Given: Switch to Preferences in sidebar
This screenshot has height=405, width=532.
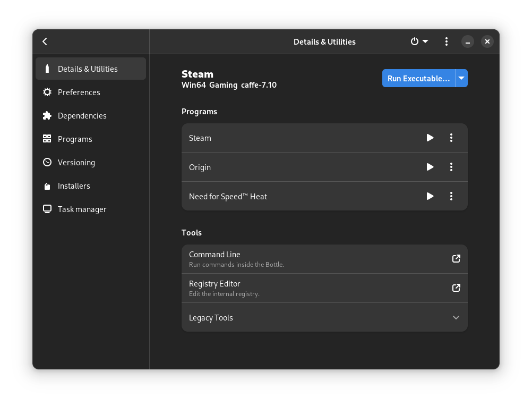Looking at the screenshot, I should [x=79, y=92].
